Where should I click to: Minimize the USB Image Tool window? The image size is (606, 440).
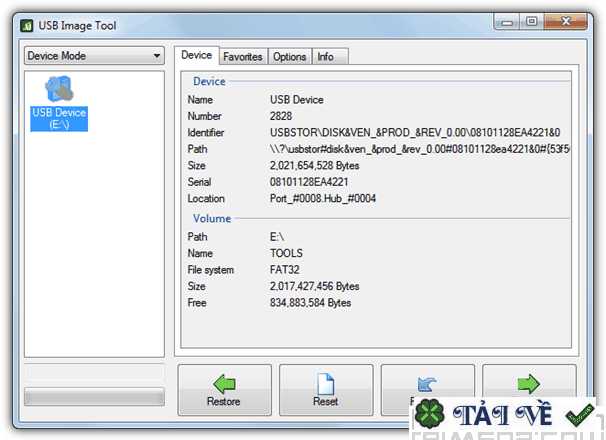507,22
